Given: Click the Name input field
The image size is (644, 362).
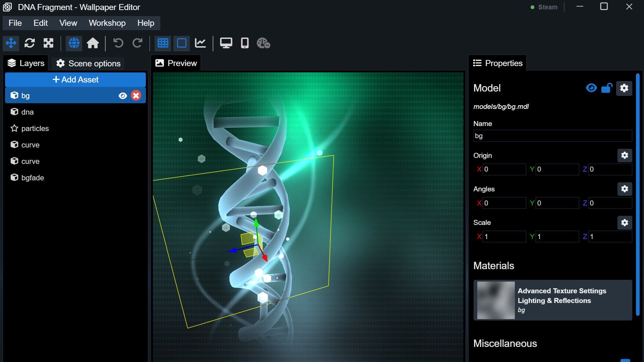Looking at the screenshot, I should (552, 136).
